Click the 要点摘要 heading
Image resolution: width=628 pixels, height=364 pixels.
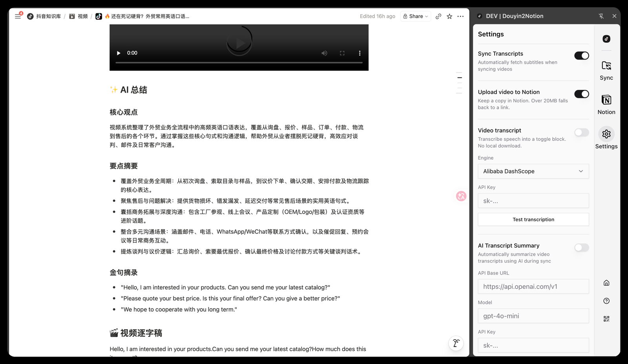(x=124, y=166)
